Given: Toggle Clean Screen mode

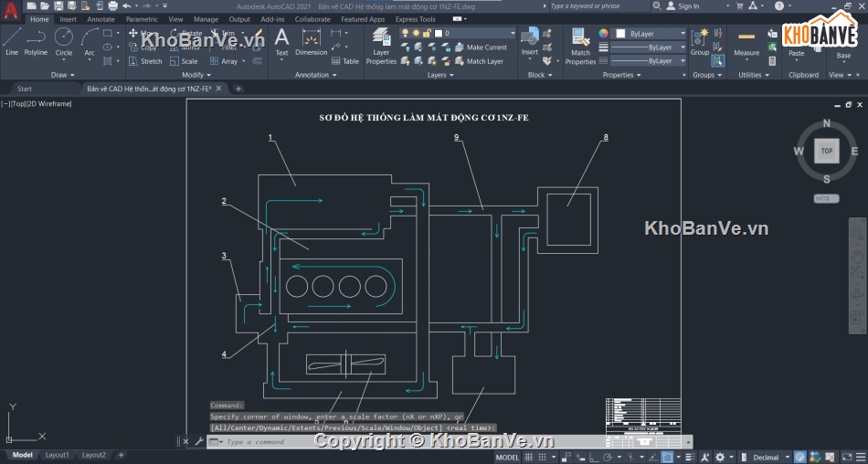Looking at the screenshot, I should 846,458.
